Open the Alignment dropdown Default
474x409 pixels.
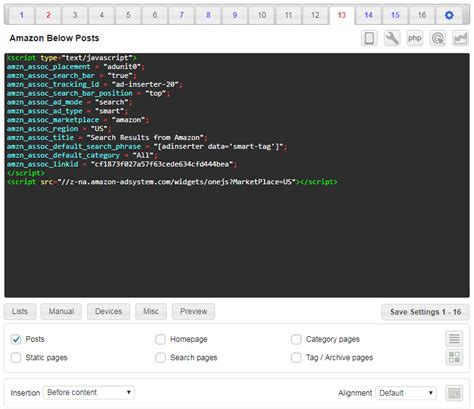coord(406,393)
